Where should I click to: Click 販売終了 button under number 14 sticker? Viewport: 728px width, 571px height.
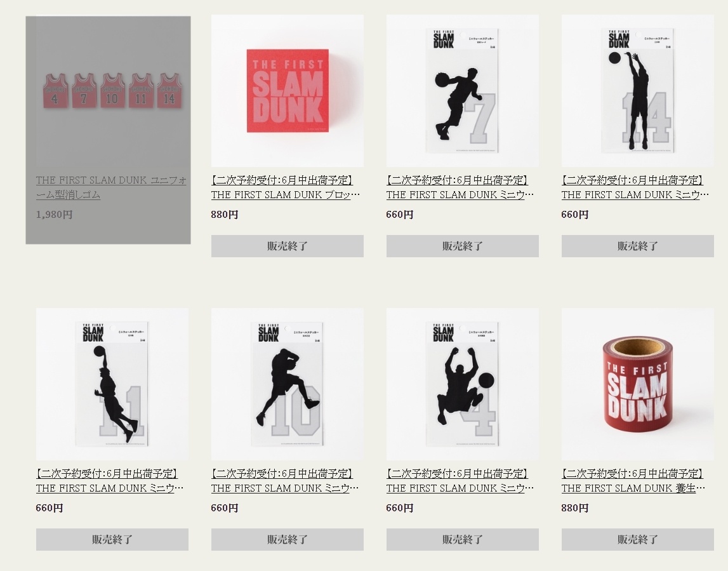tap(637, 246)
